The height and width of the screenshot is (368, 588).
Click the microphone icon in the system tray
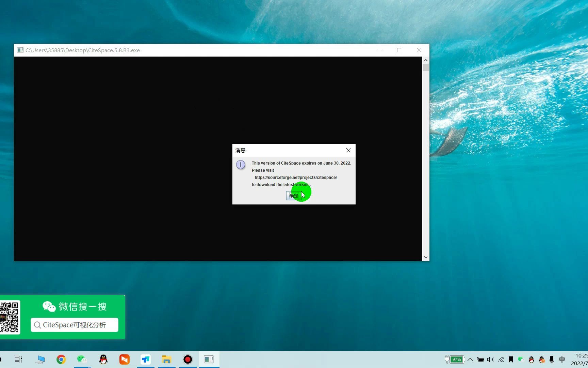(552, 359)
